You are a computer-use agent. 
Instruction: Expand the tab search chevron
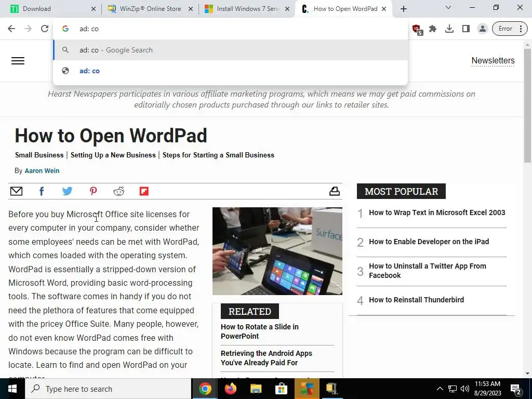coord(448,7)
